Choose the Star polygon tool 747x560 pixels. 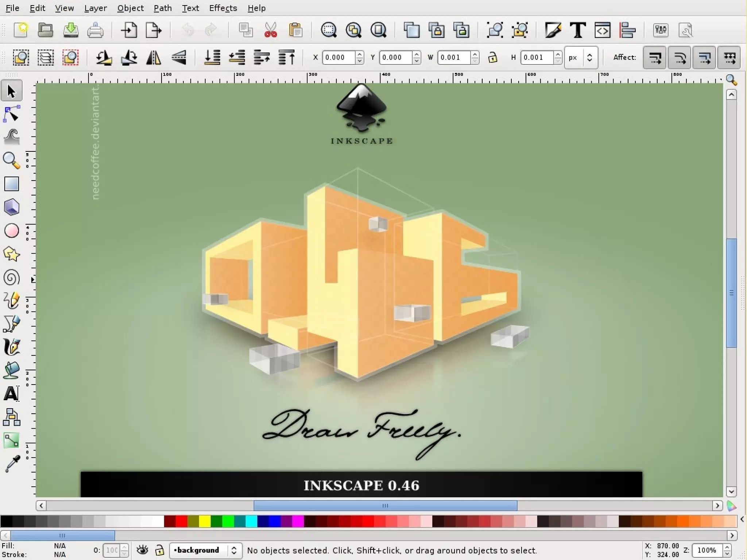pyautogui.click(x=11, y=254)
